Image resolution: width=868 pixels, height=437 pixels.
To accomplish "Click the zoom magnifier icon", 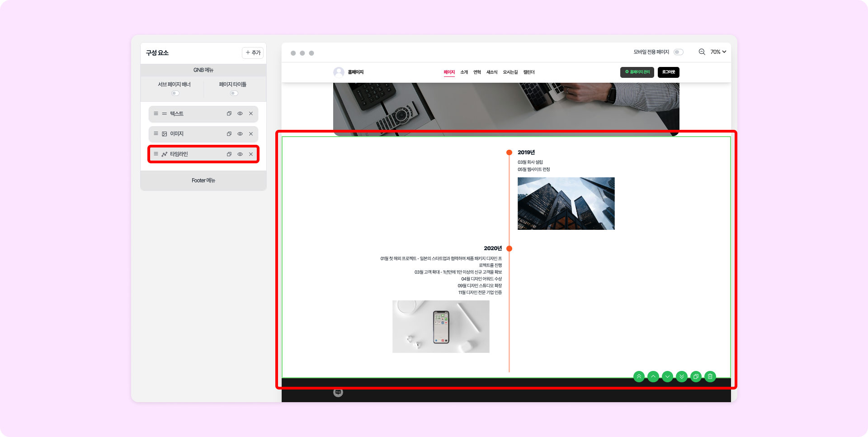I will coord(702,52).
